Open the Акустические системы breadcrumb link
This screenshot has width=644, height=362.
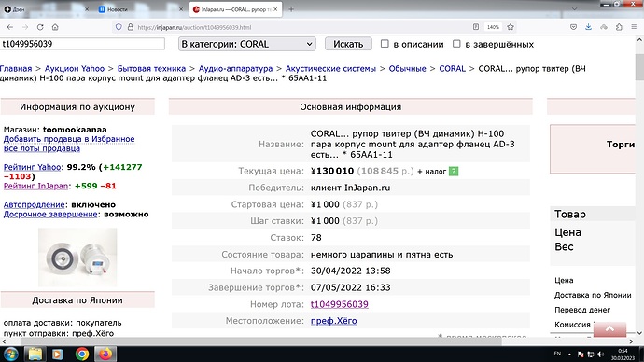(x=330, y=68)
